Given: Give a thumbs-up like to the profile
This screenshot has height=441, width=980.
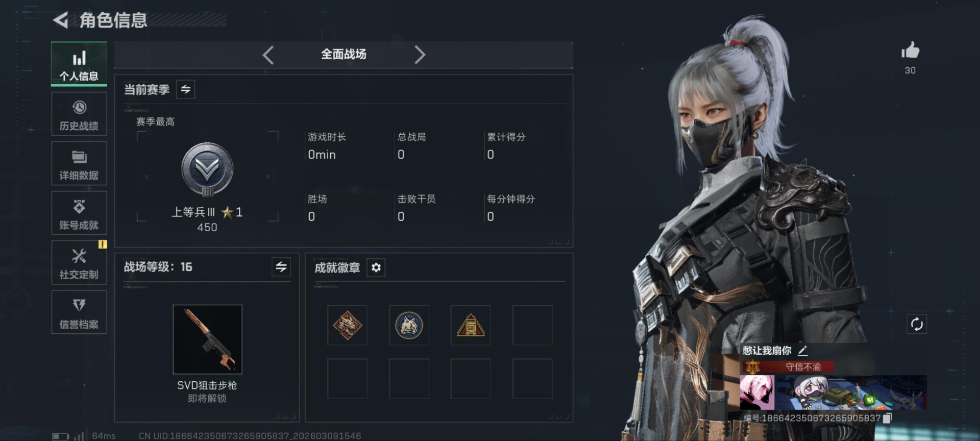Looking at the screenshot, I should click(x=910, y=51).
